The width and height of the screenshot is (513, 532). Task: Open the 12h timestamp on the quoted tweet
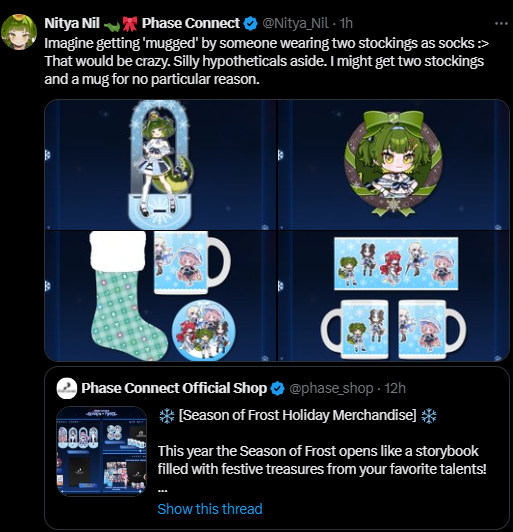click(395, 388)
